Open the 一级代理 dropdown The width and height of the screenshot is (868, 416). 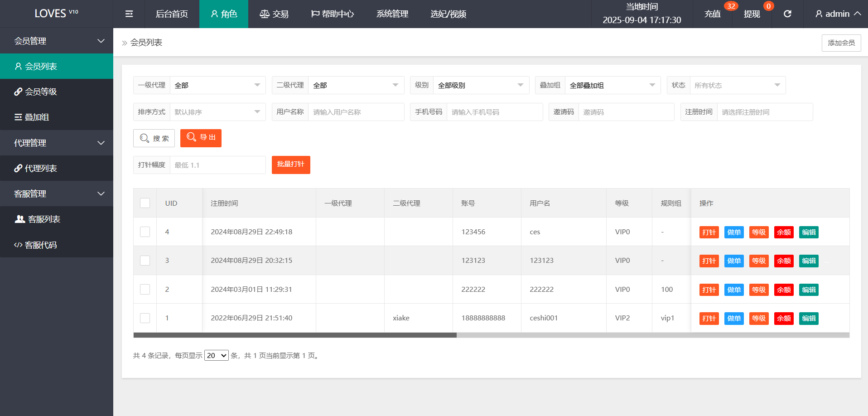point(217,85)
